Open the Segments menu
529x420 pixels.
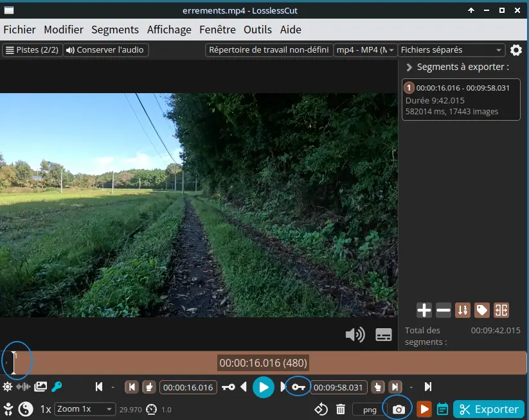click(115, 30)
